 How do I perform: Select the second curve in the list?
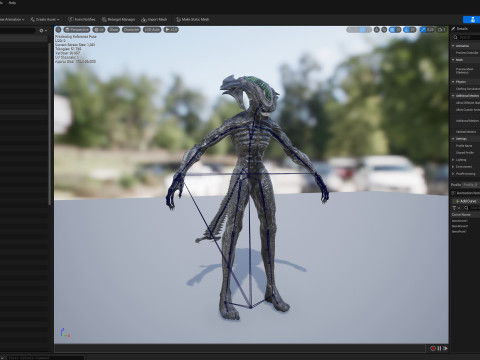click(x=460, y=226)
